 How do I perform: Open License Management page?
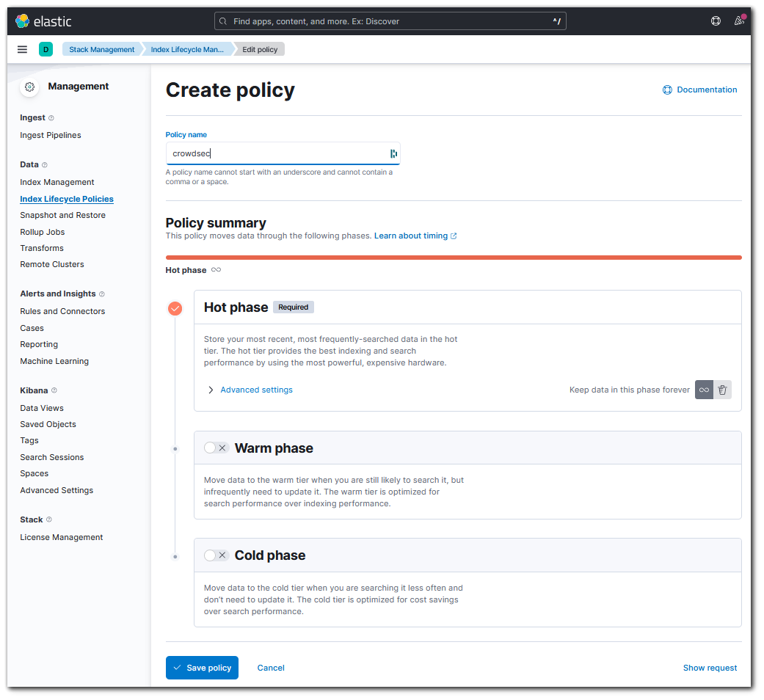(x=62, y=537)
